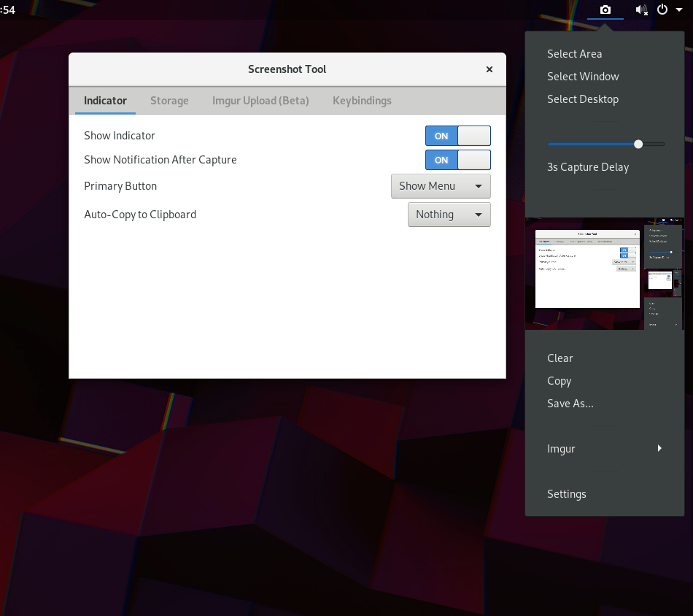
Task: Select the Indicator tab
Action: pos(105,101)
